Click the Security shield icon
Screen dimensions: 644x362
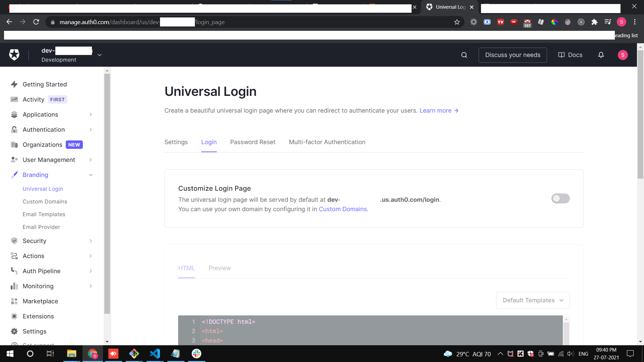14,241
